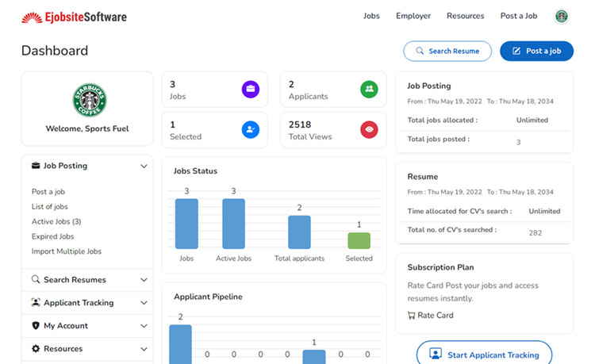
Task: Click the red Total Views eye icon
Action: [x=369, y=130]
